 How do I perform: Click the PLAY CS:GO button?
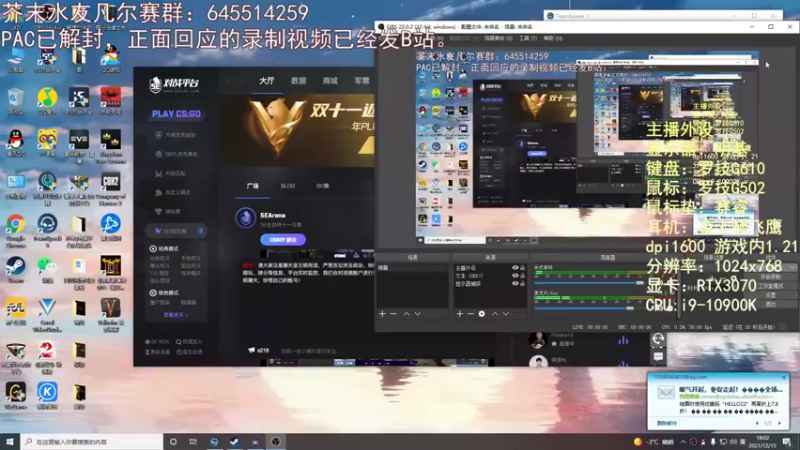tap(176, 114)
